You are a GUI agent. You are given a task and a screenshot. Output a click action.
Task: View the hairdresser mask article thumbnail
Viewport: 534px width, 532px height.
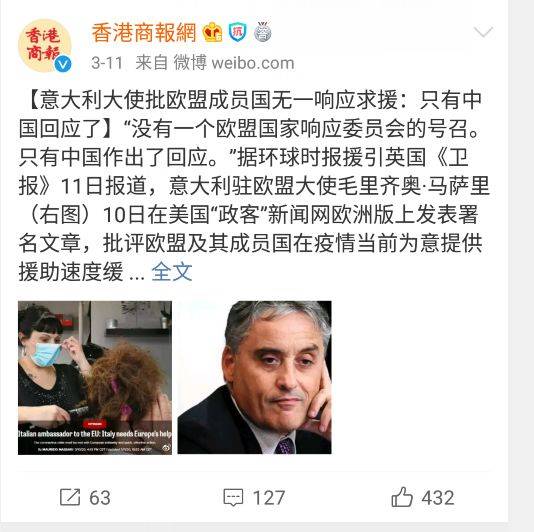(x=95, y=378)
